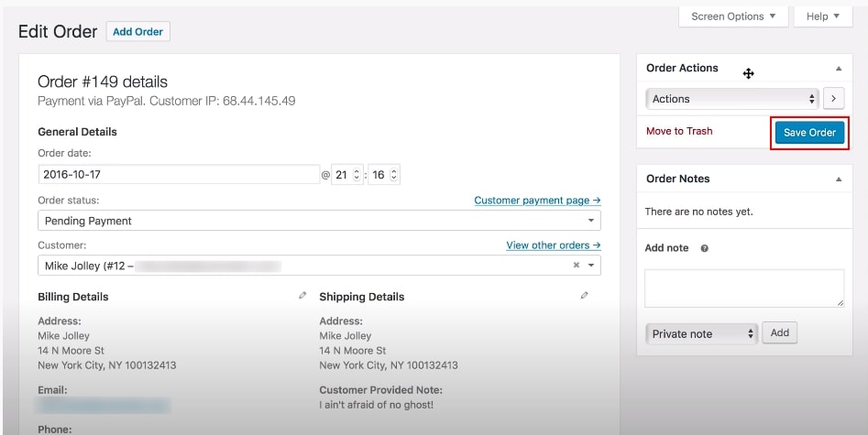Edit billing details with pencil icon
The width and height of the screenshot is (868, 435).
pyautogui.click(x=302, y=296)
